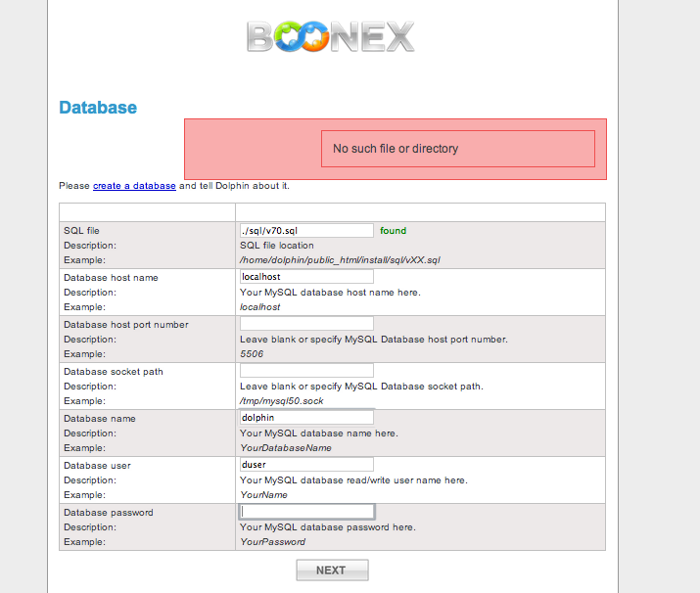Click the italic 'localhost' example text
This screenshot has width=700, height=593.
tap(259, 307)
